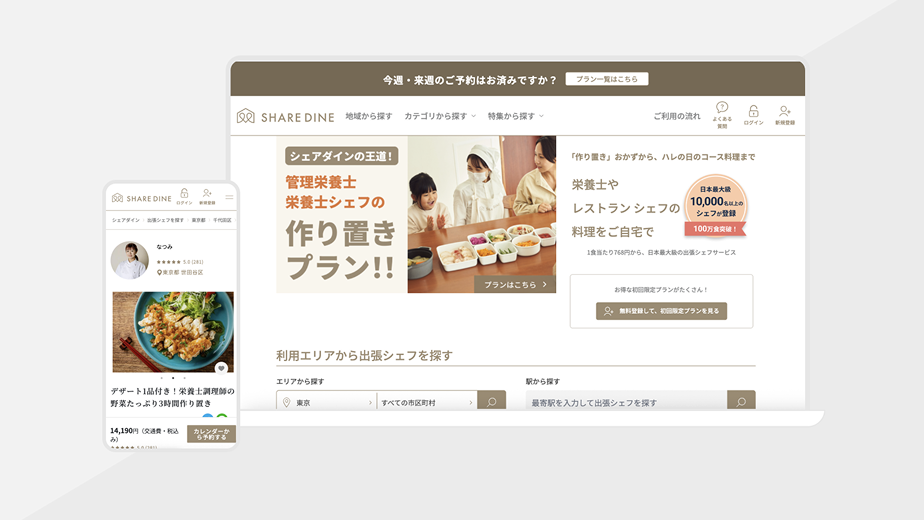Viewport: 924px width, 520px height.
Task: Open the mobile hamburger menu
Action: point(229,197)
